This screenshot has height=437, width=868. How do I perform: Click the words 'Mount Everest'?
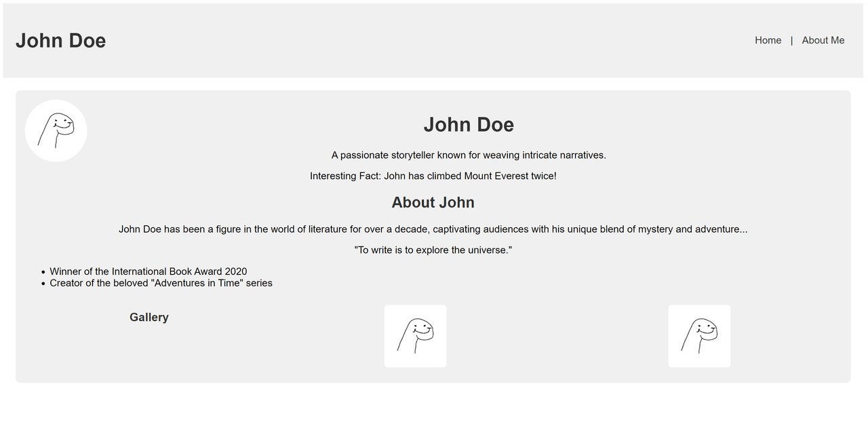pyautogui.click(x=496, y=176)
